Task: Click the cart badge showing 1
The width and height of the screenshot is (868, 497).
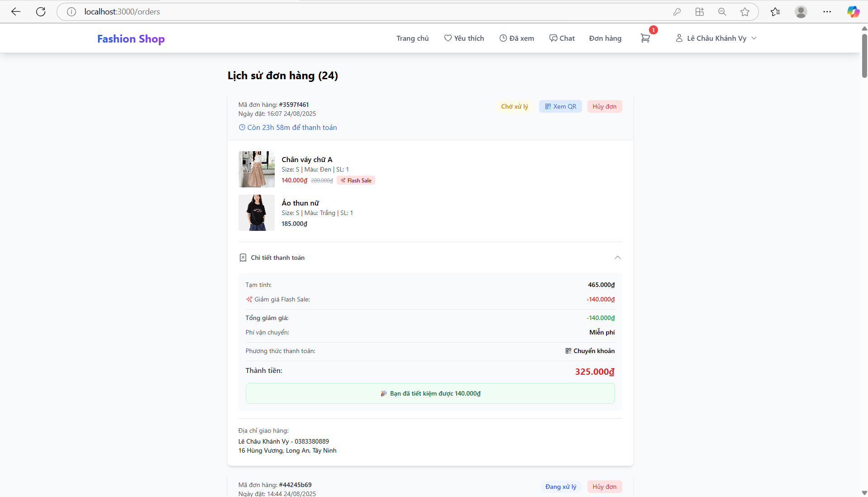Action: pos(653,30)
